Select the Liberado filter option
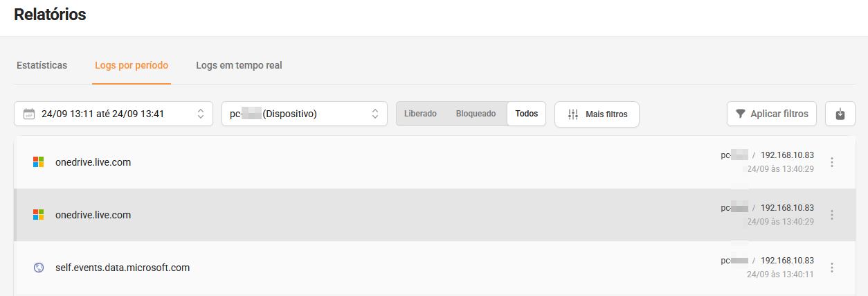The height and width of the screenshot is (296, 868). pyautogui.click(x=420, y=114)
